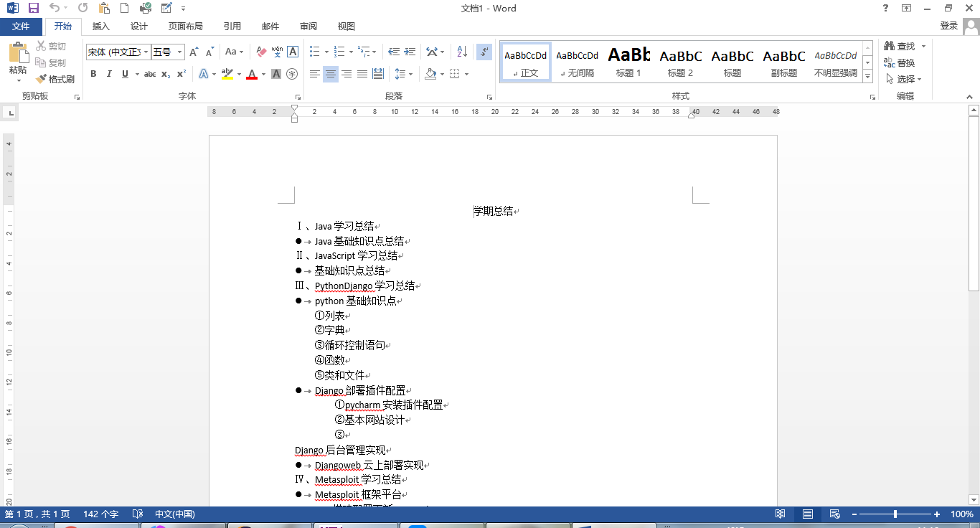Click the zoom out minus button
Screen dimensions: 980x528
tap(854, 514)
